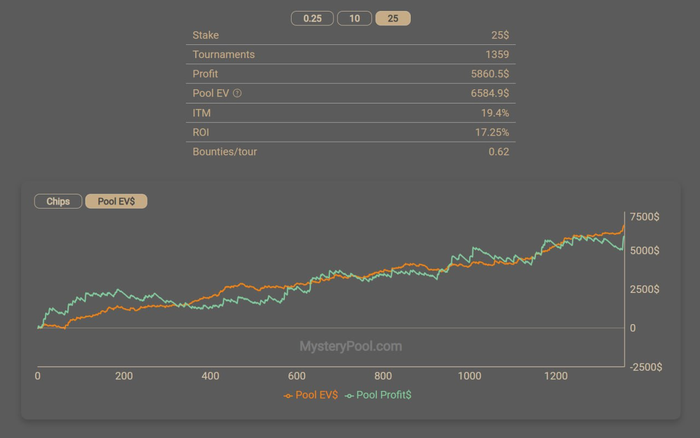Click the green Pool Profit$ legend marker
Image resolution: width=700 pixels, height=438 pixels.
[349, 396]
